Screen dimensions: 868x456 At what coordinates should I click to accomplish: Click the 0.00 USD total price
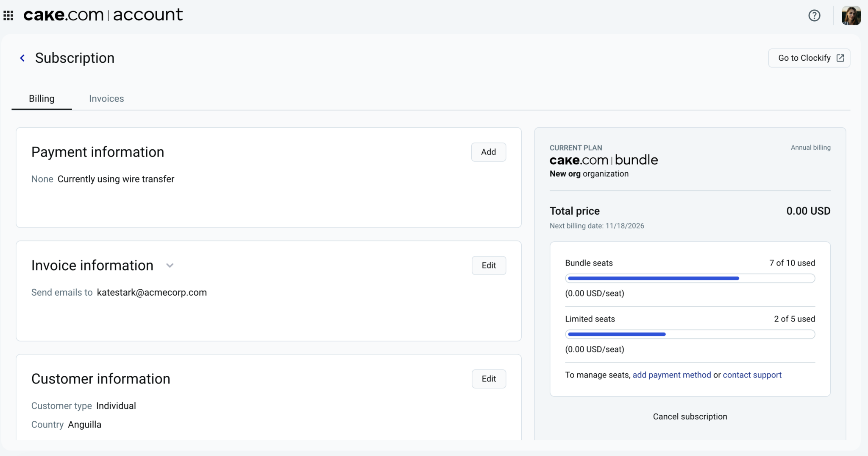[808, 211]
